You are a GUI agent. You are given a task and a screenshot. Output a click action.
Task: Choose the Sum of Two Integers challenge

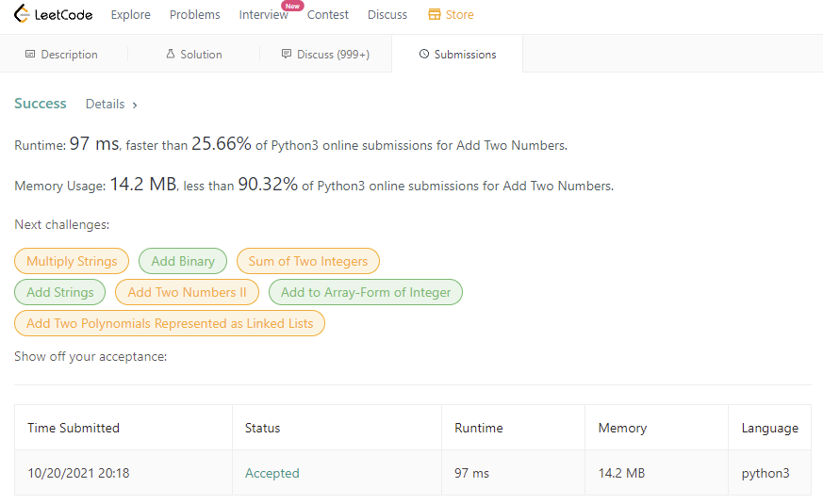pos(308,261)
